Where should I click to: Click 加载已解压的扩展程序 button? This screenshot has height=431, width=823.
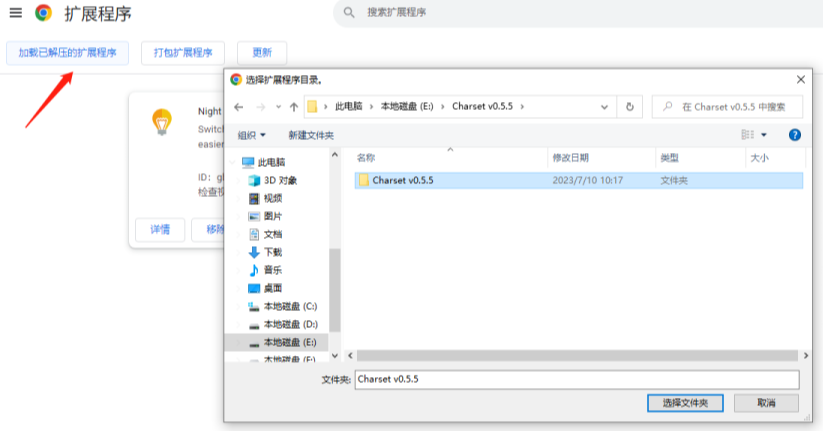click(67, 53)
